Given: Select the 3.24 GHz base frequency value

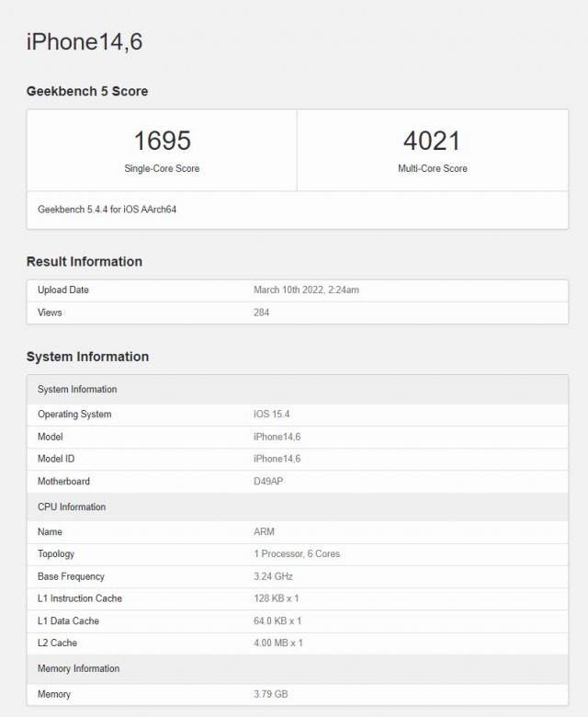Looking at the screenshot, I should coord(273,576).
